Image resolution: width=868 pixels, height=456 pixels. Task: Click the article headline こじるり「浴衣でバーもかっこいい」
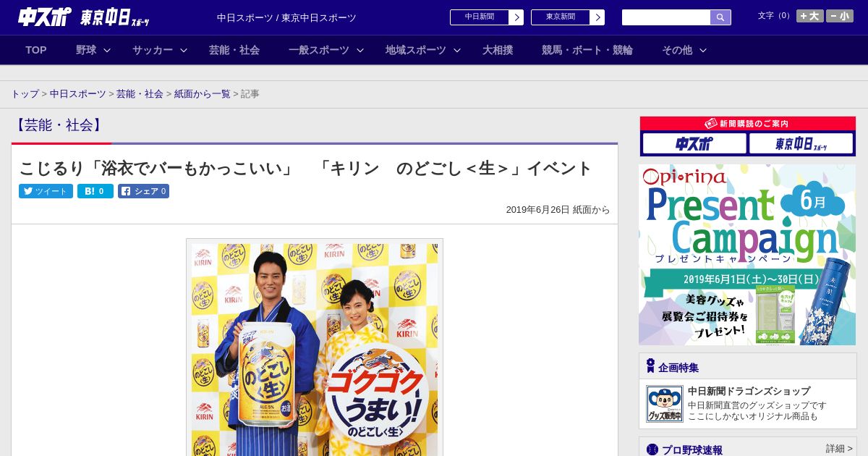305,168
